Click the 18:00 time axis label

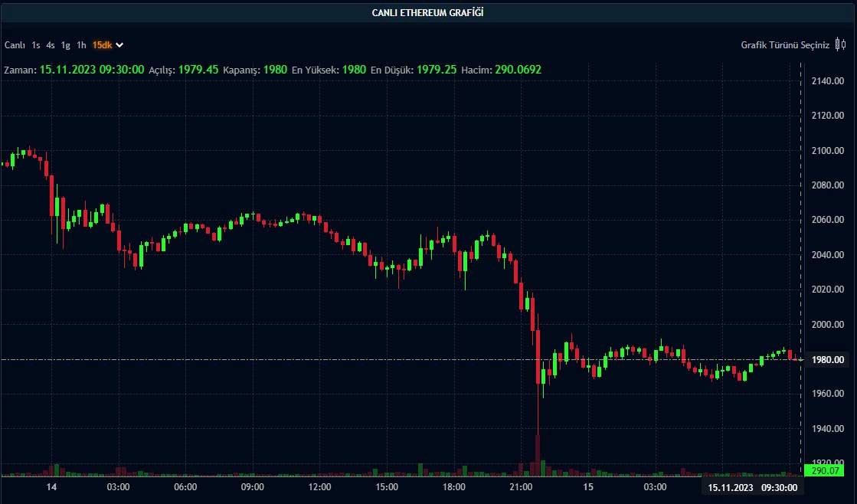[x=453, y=487]
